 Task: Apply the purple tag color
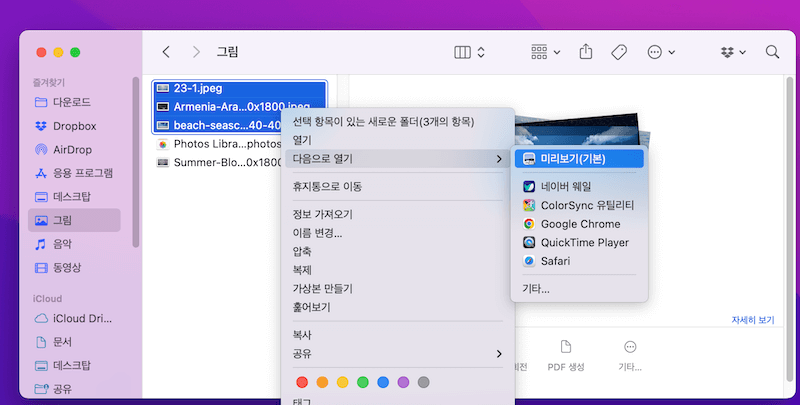[x=403, y=382]
